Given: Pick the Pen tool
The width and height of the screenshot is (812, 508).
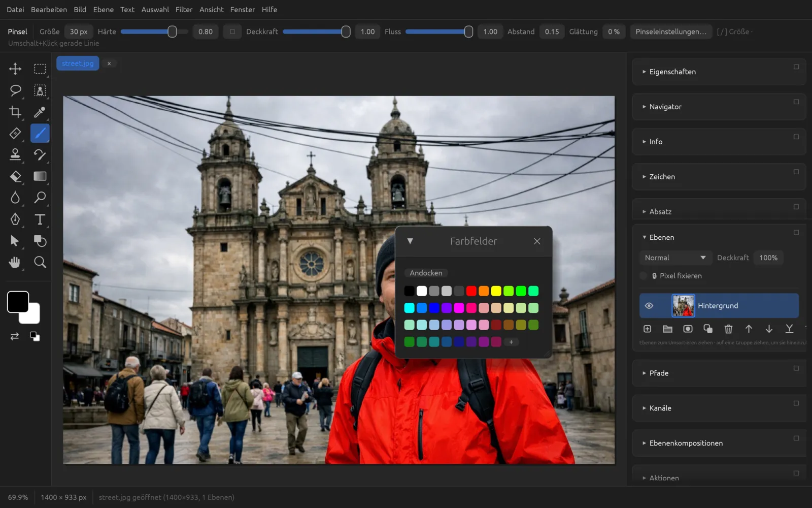Looking at the screenshot, I should click(x=15, y=219).
